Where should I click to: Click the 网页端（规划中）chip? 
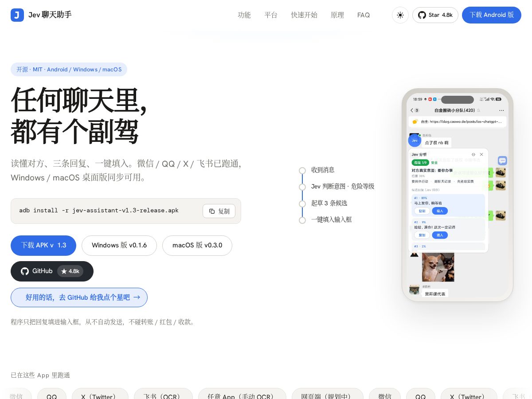tap(328, 397)
